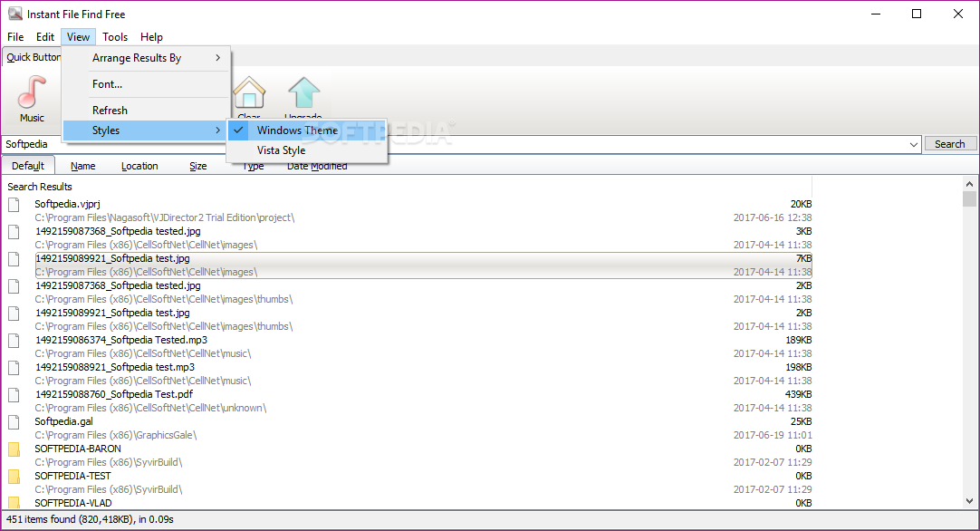980x531 pixels.
Task: Click the Search button
Action: [x=949, y=144]
